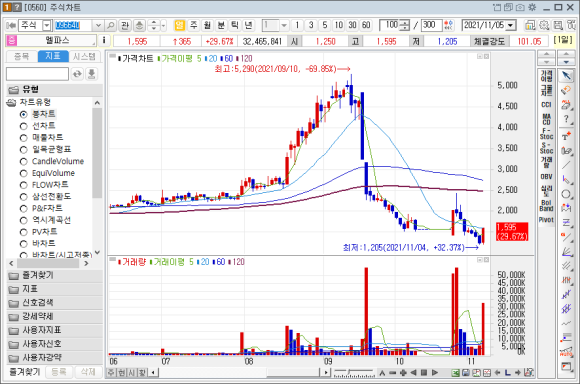Image resolution: width=580 pixels, height=384 pixels.
Task: Open the CCI indicator shortcut
Action: point(546,105)
